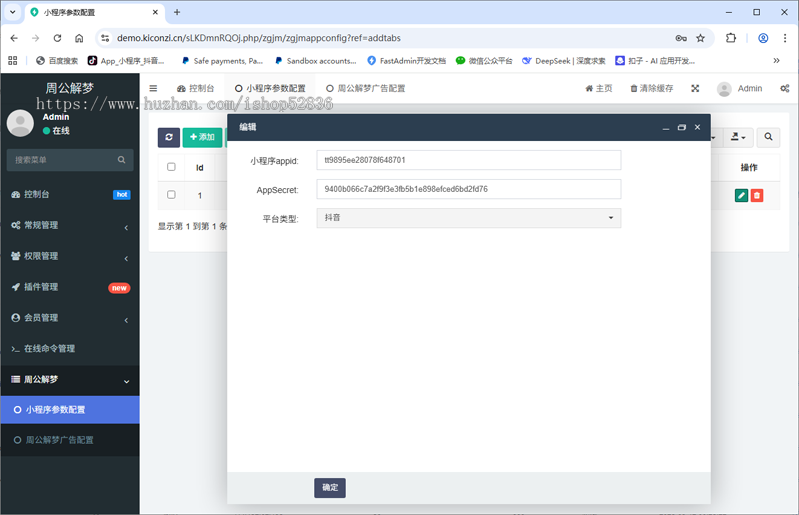Click the site info icon in address bar
Screen dimensions: 799x515
coord(105,38)
